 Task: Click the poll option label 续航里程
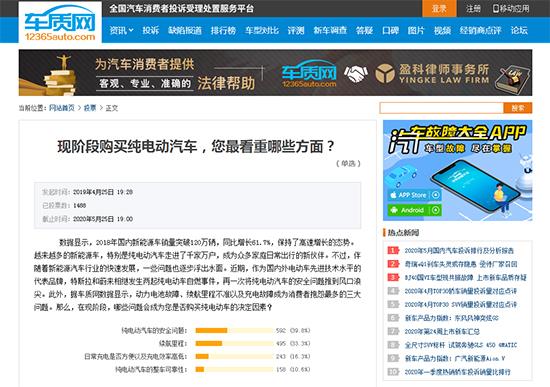pyautogui.click(x=173, y=343)
